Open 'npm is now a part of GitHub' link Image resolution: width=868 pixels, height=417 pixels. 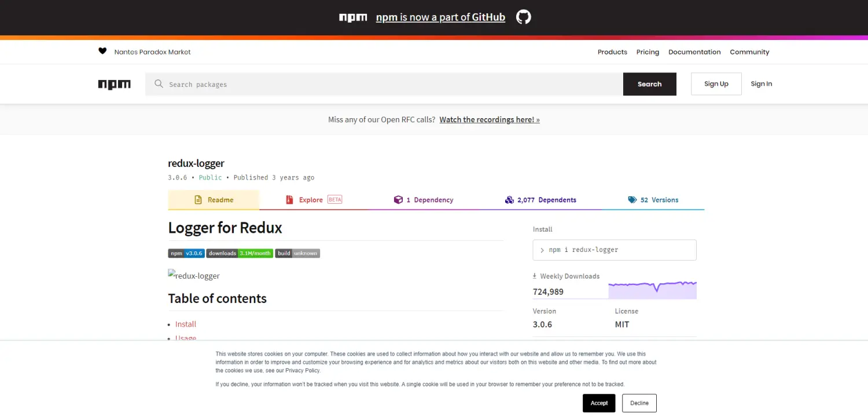[x=440, y=17]
